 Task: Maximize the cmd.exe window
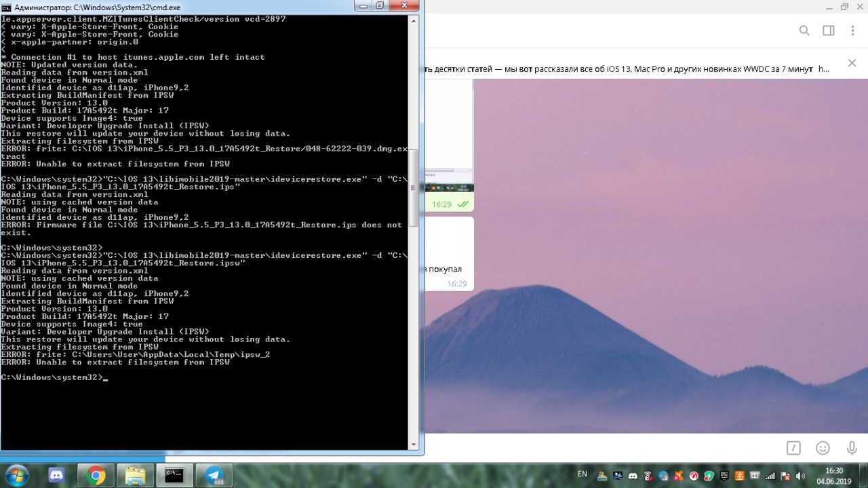[x=380, y=6]
